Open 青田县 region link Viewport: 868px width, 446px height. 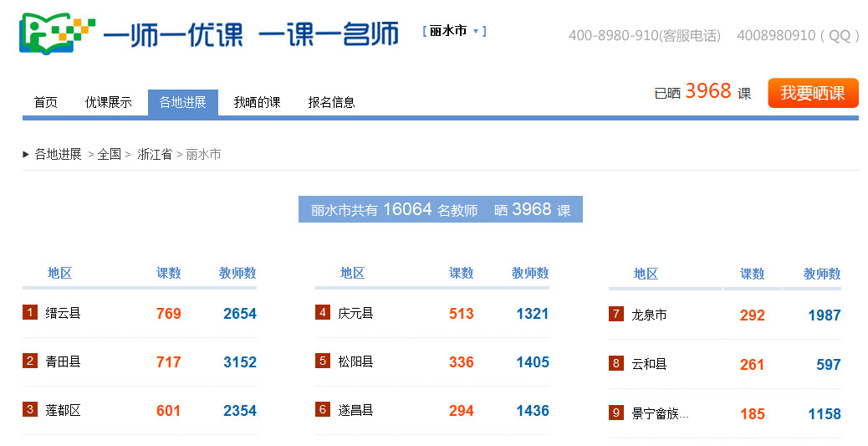click(64, 361)
